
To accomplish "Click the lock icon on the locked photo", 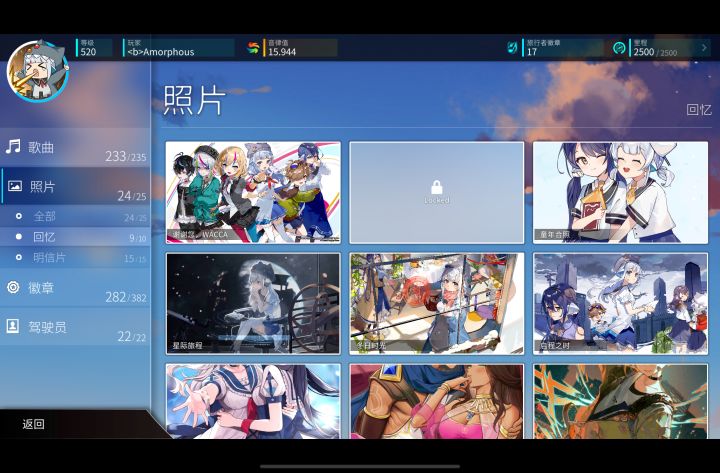I will click(437, 187).
